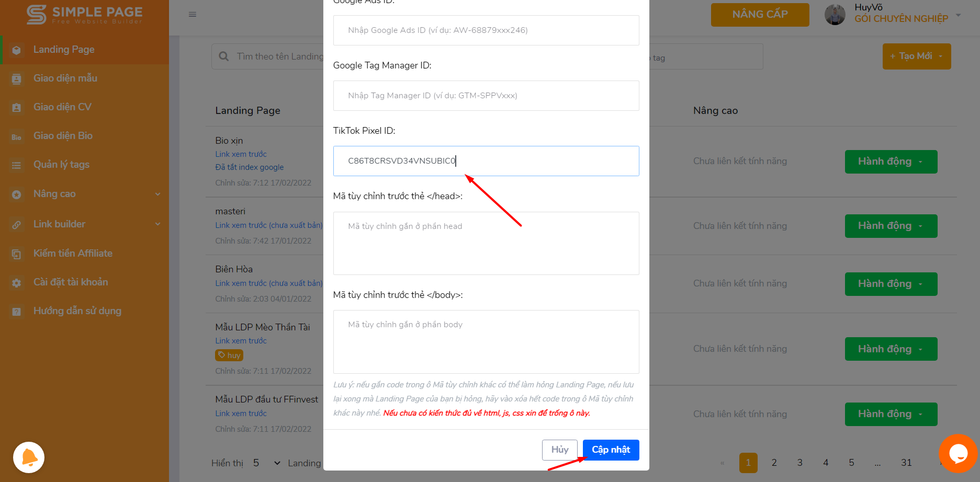The width and height of the screenshot is (980, 482).
Task: Click Hướng dẫn sử dụng label
Action: pyautogui.click(x=77, y=311)
